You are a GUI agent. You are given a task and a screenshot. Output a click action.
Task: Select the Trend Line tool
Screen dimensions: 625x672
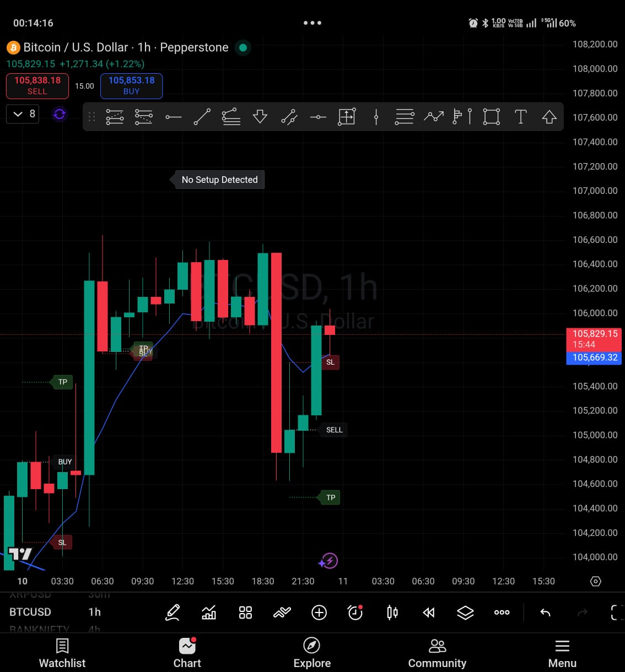tap(202, 117)
